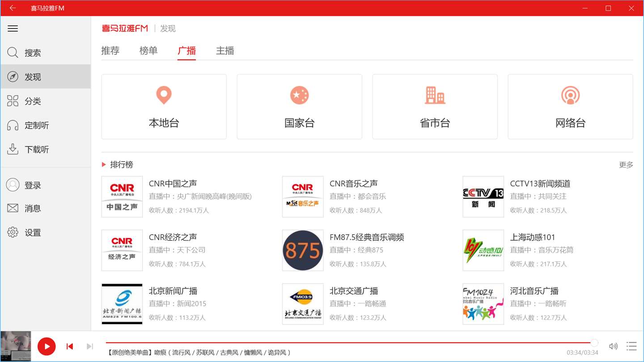This screenshot has width=644, height=362.
Task: Click the now-playing album cover thumbnail
Action: pos(16,346)
